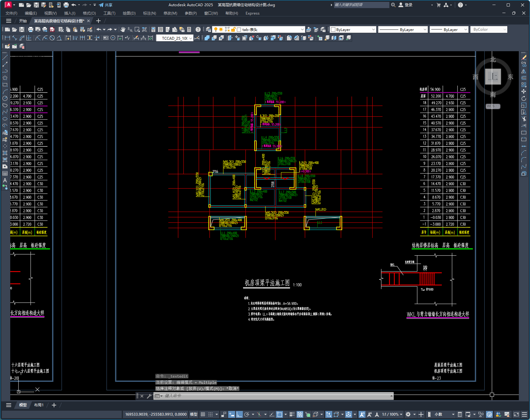Select the Diameter dimension tool
Image resolution: width=530 pixels, height=420 pixels.
[x=52, y=38]
